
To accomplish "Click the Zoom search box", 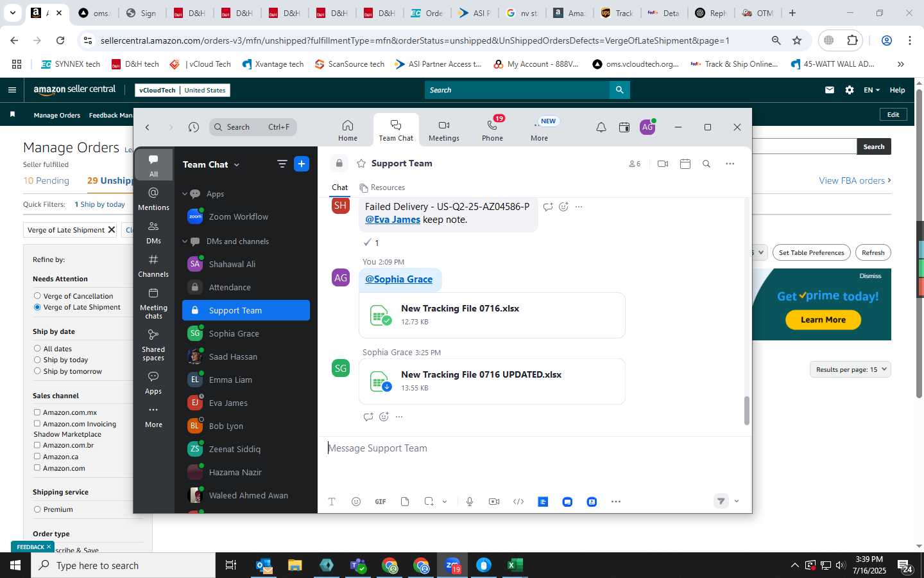I will click(253, 127).
